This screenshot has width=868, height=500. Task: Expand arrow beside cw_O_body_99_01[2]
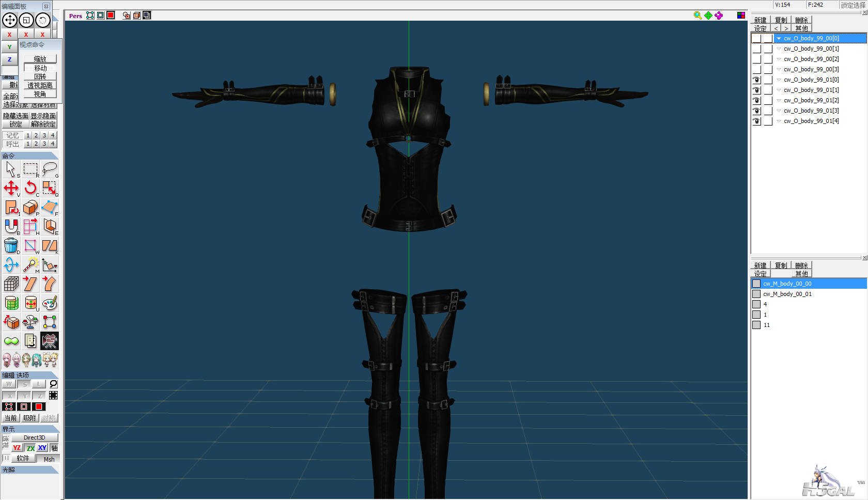[779, 100]
